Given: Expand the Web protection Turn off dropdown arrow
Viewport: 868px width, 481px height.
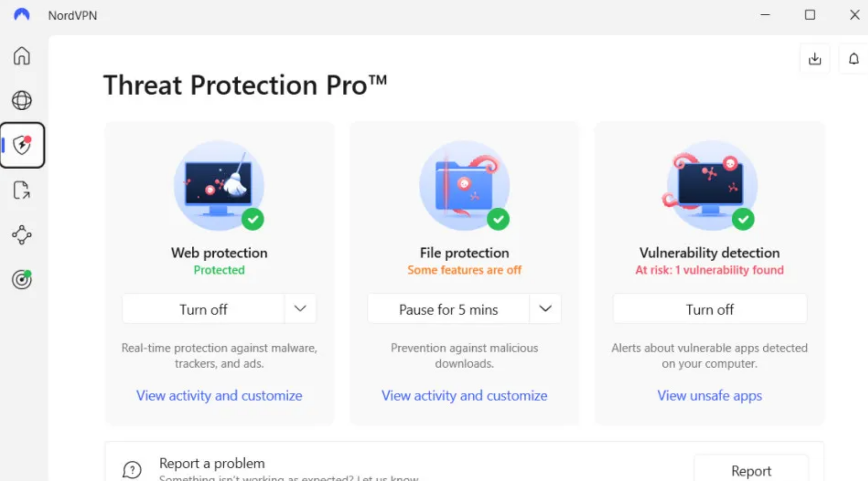Looking at the screenshot, I should [300, 309].
